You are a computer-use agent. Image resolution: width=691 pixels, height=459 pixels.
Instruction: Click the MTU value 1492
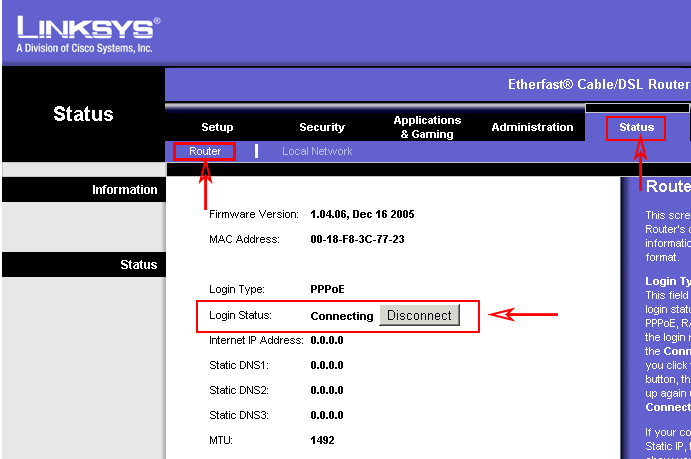[x=322, y=440]
